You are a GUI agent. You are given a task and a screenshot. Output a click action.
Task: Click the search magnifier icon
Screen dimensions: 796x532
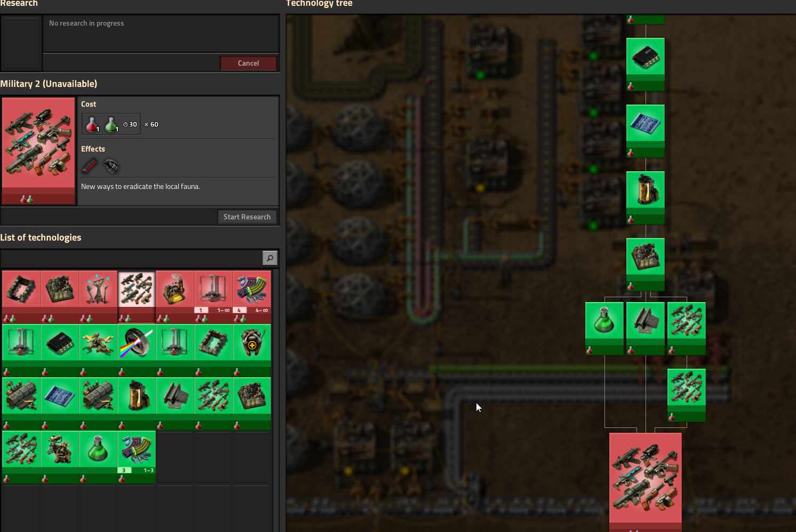tap(270, 258)
